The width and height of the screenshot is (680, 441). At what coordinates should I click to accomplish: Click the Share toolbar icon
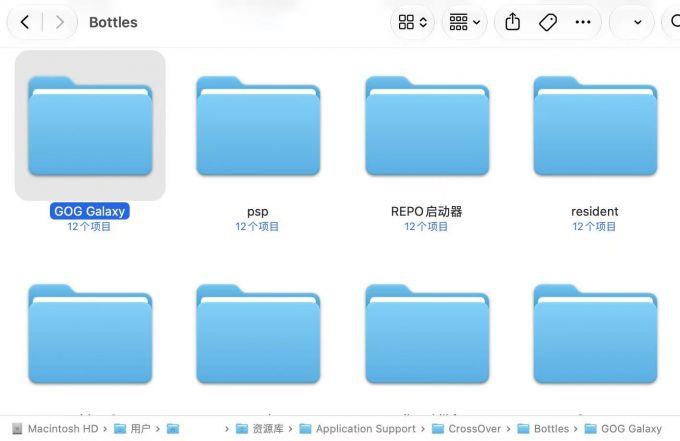(x=513, y=22)
